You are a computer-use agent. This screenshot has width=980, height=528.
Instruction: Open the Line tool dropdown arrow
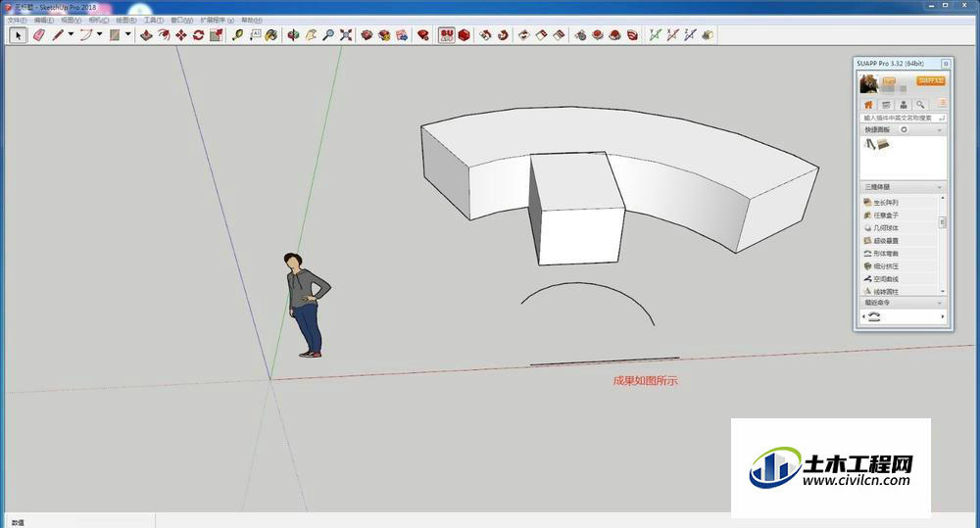[71, 35]
